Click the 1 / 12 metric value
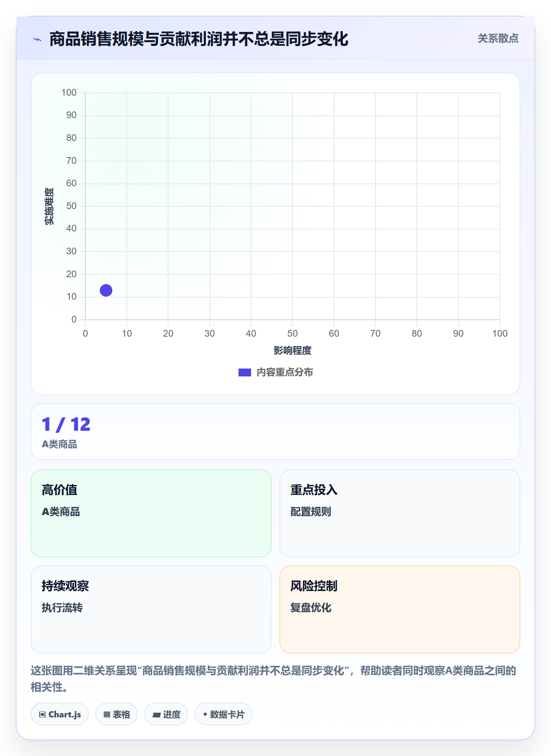 (x=66, y=424)
